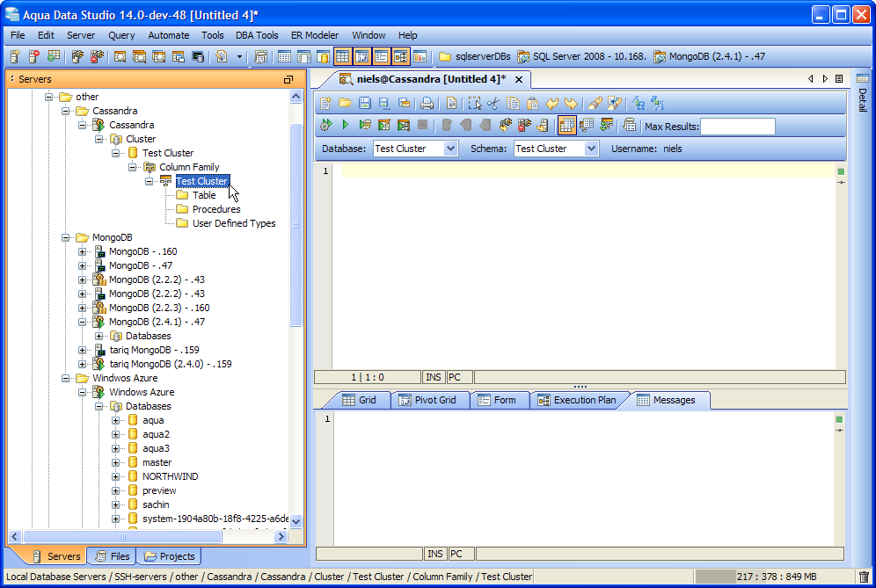Click the green Execute play icon

(346, 125)
